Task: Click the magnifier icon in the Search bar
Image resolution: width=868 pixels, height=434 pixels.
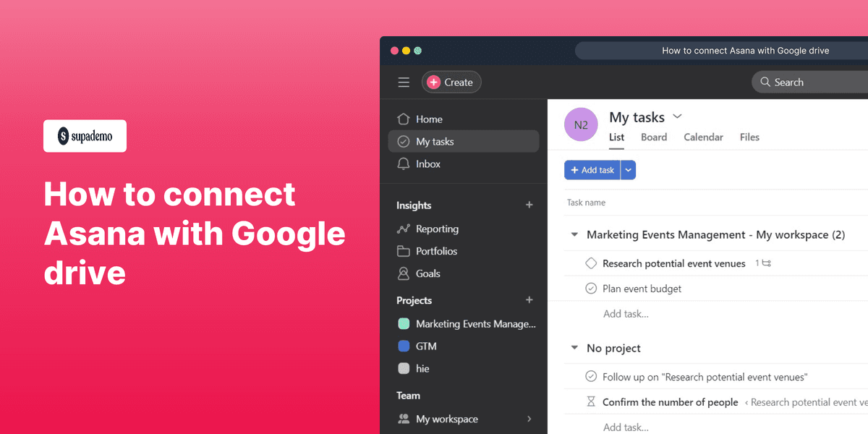Action: [765, 82]
